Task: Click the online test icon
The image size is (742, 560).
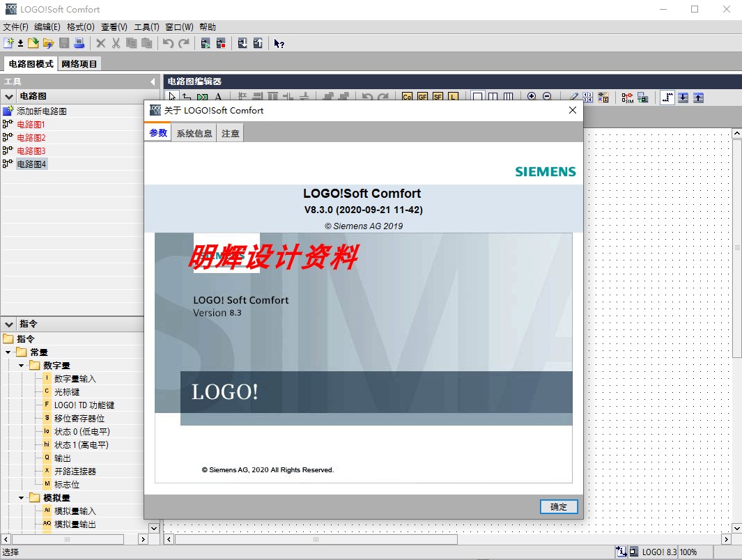Action: (x=643, y=98)
